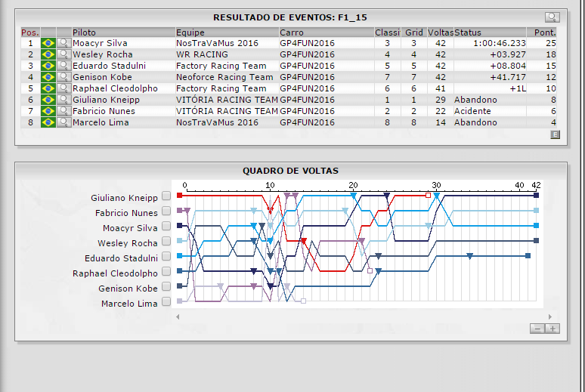Click magnifier icon beside Genison Kobe
The image size is (585, 392).
[x=64, y=77]
